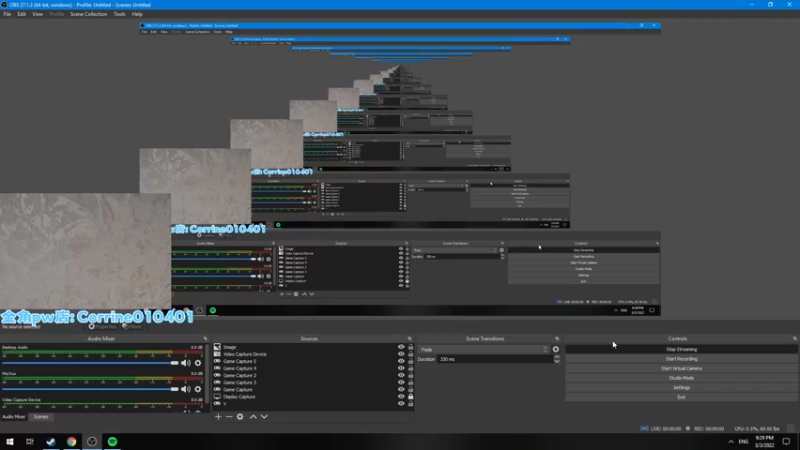The width and height of the screenshot is (800, 450).
Task: Toggle visibility of Game Capture 4
Action: (x=401, y=368)
